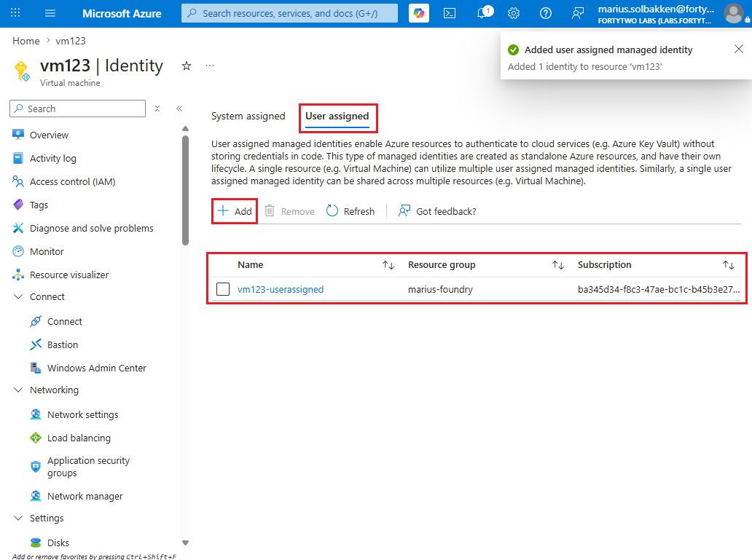Sort by Name column arrows
752x560 pixels.
(x=388, y=264)
